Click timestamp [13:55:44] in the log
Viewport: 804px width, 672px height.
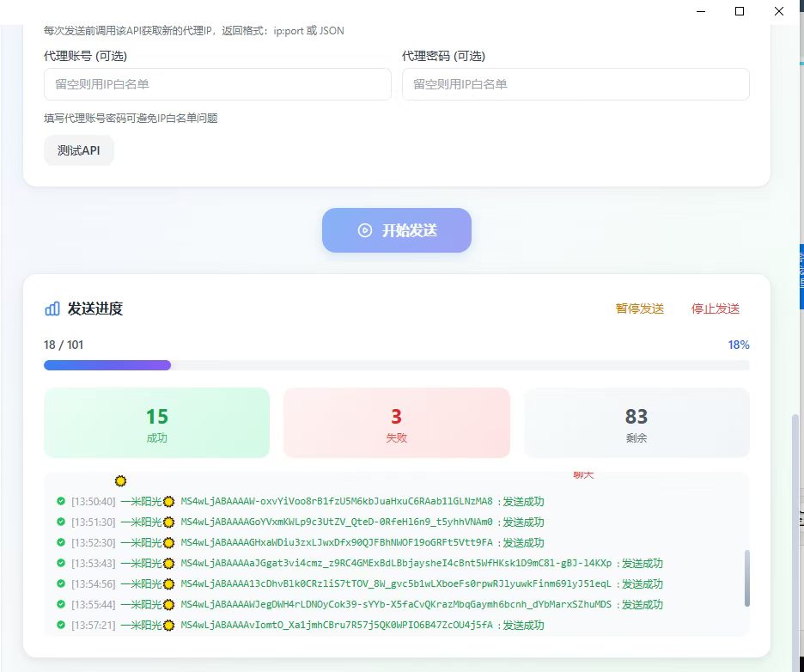[94, 605]
